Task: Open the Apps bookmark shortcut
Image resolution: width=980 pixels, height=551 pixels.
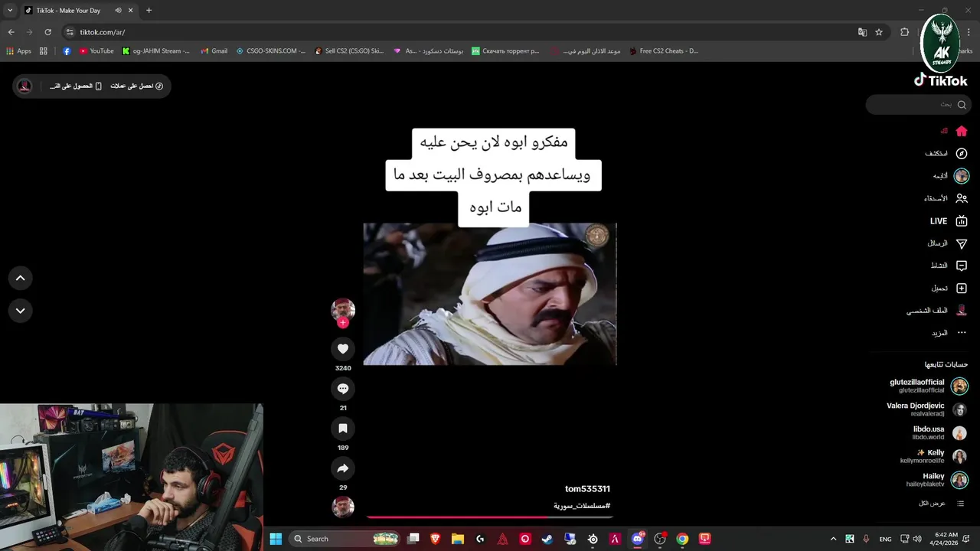Action: [18, 51]
